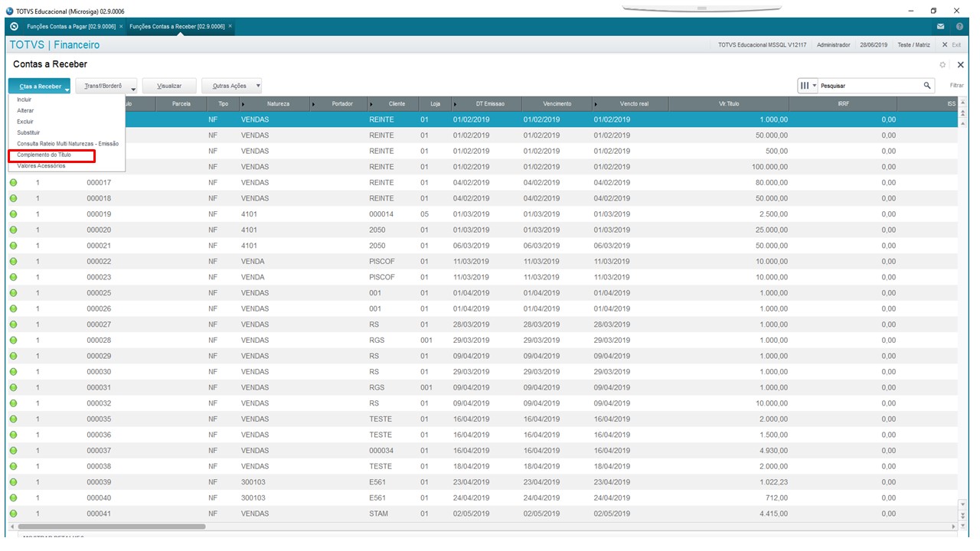Viewport: 980px width, 551px height.
Task: Click the magnifier search icon
Action: [x=927, y=86]
